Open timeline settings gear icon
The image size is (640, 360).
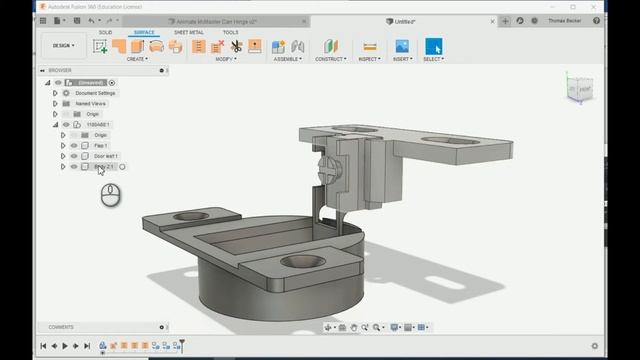tap(595, 346)
